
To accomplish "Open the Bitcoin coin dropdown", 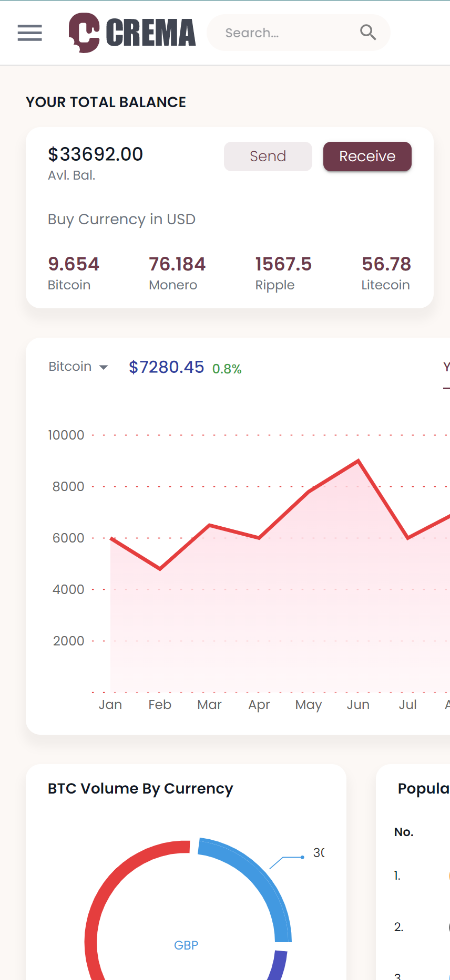I will 70,367.
